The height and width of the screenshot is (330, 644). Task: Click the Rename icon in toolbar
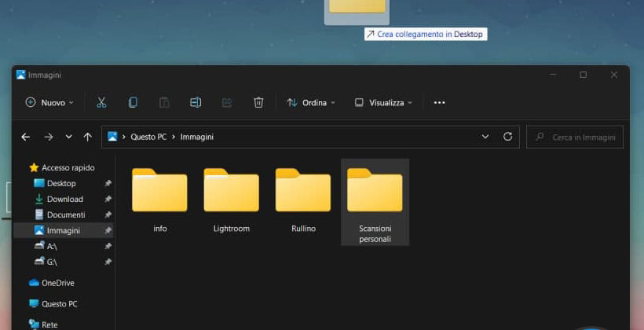[196, 102]
